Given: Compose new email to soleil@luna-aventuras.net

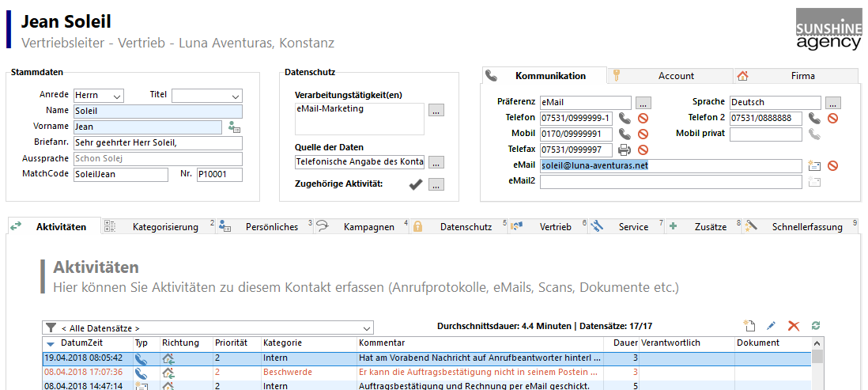Looking at the screenshot, I should pos(814,166).
